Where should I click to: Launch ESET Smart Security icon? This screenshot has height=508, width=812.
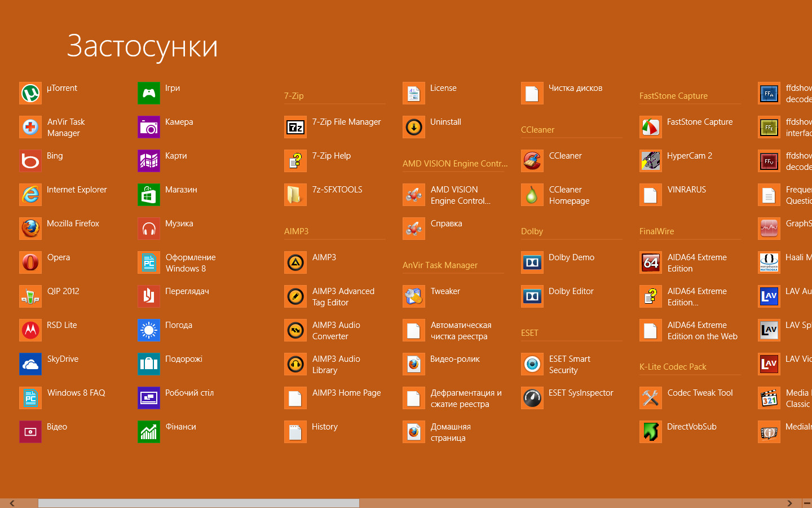(x=532, y=364)
